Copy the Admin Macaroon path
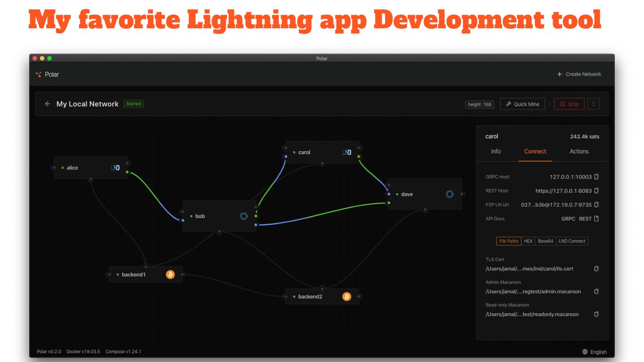This screenshot has height=362, width=644. [596, 292]
